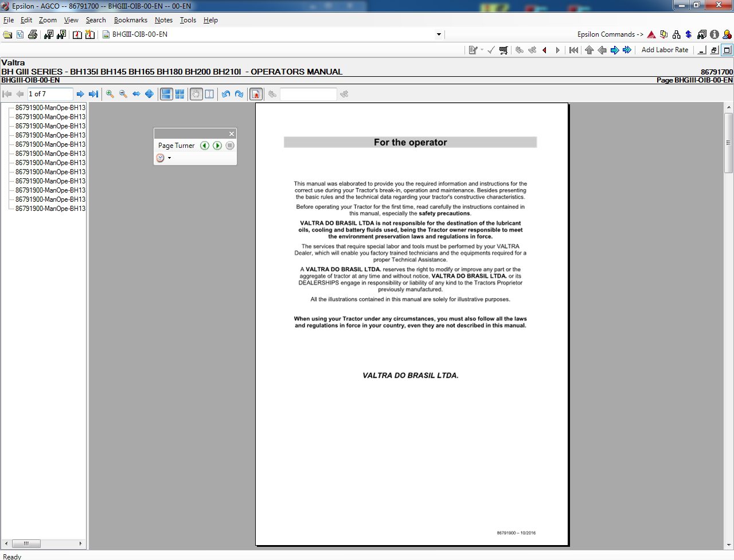
Task: Click the gray up arrow icon
Action: (x=589, y=50)
